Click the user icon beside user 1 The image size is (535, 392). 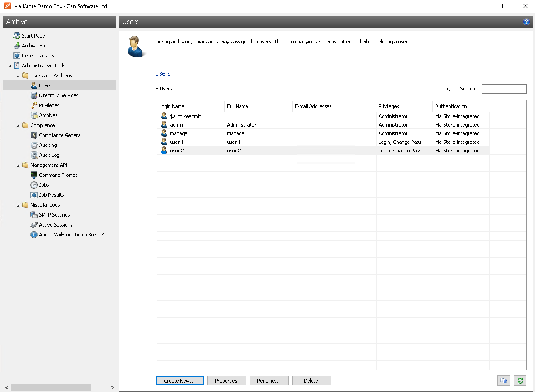[164, 142]
